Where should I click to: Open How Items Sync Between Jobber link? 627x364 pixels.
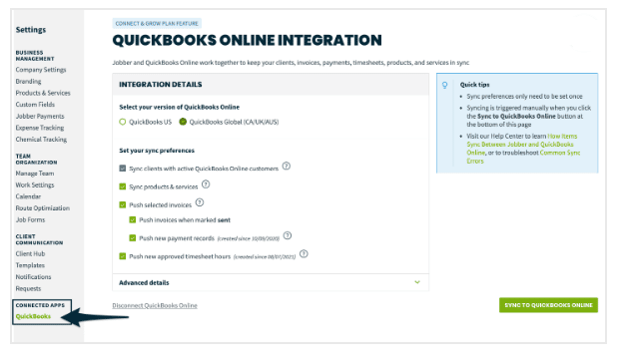coord(522,145)
